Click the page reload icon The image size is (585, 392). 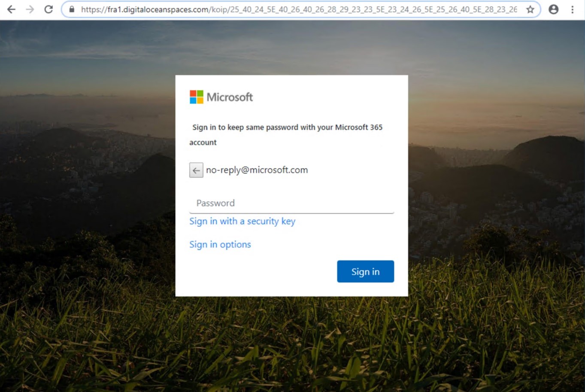pos(48,9)
